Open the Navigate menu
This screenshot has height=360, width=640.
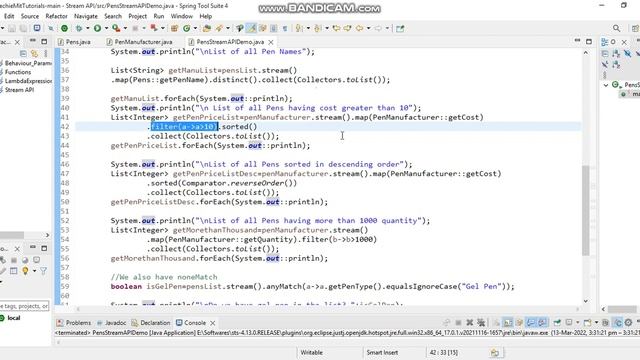[86, 16]
